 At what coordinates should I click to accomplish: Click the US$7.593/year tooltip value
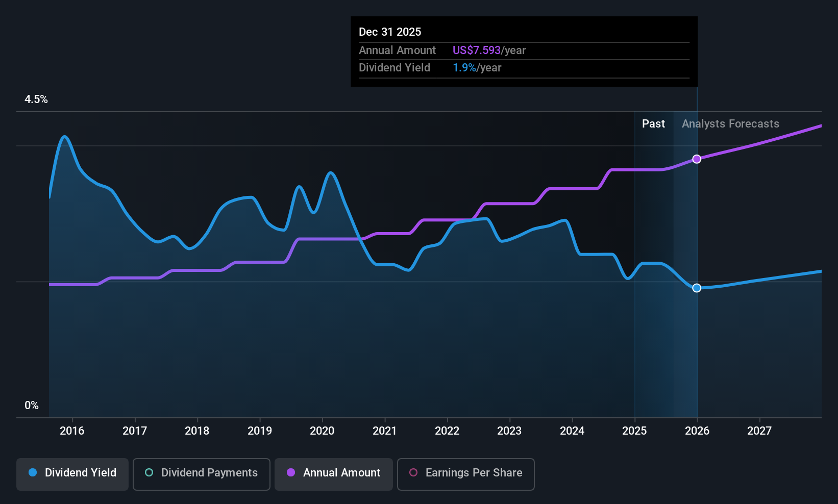click(489, 51)
